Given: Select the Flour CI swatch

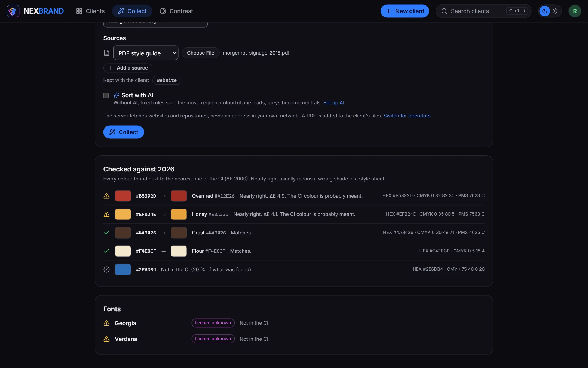Looking at the screenshot, I should click(x=179, y=251).
